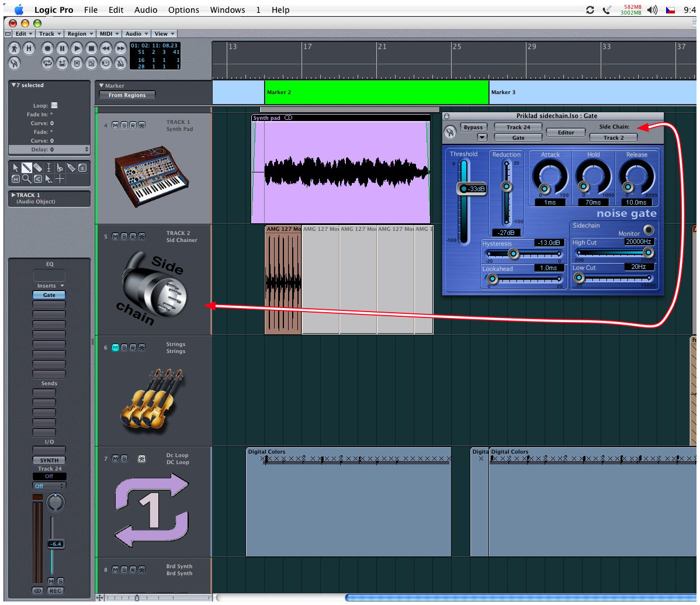The image size is (700, 605).
Task: Open the local View menu
Action: click(164, 34)
